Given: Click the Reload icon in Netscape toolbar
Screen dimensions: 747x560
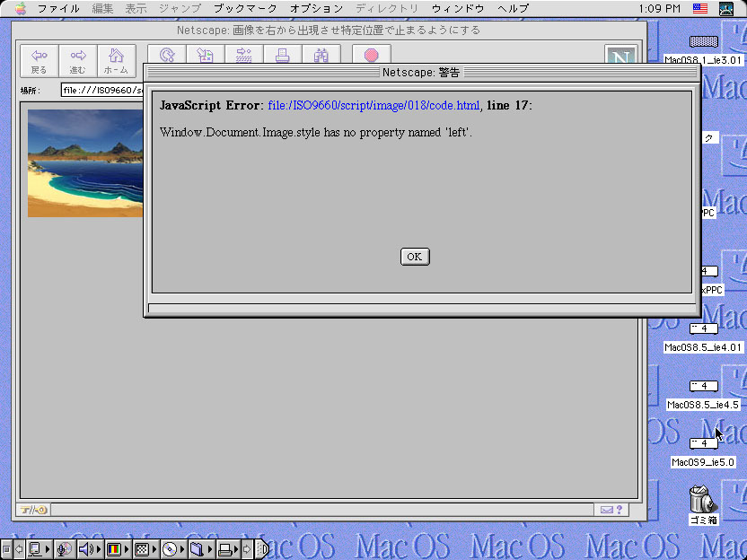Looking at the screenshot, I should 167,55.
